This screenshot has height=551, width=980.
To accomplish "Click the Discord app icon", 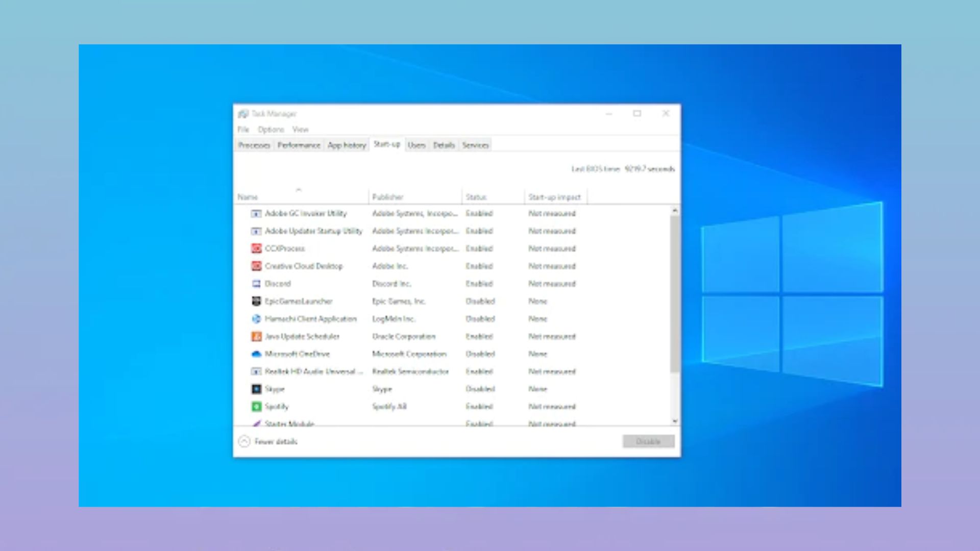I will 256,284.
